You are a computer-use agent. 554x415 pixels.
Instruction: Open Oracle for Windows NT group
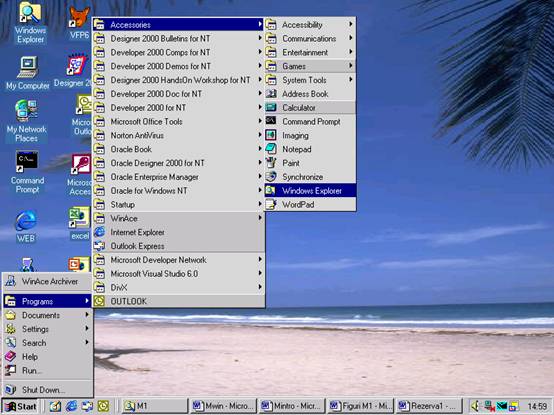(178, 191)
